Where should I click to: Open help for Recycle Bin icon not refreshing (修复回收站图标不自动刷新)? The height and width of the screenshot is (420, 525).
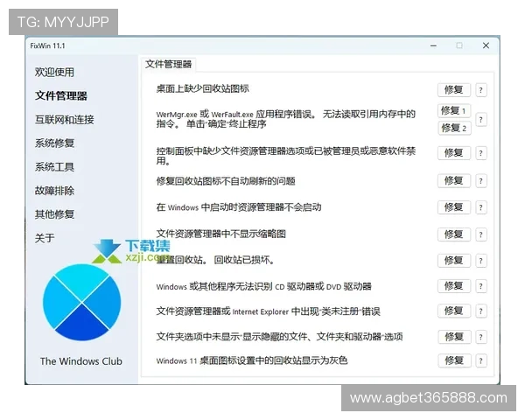480,181
